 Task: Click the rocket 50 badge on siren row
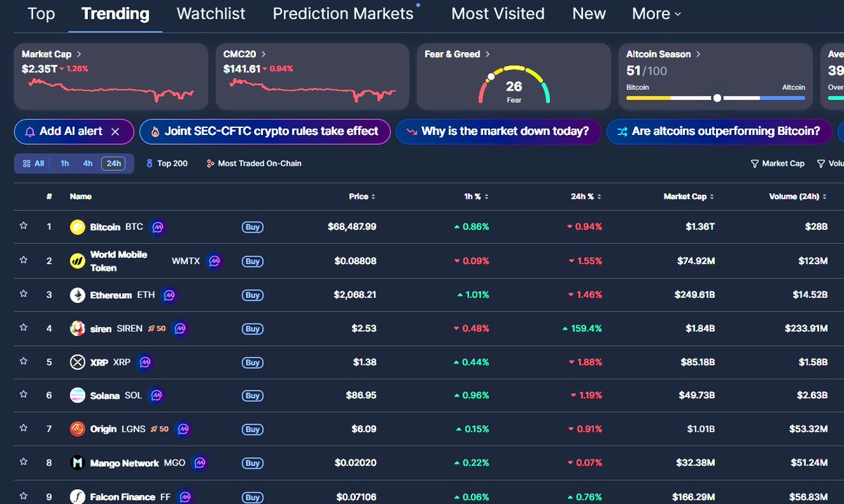click(x=157, y=328)
